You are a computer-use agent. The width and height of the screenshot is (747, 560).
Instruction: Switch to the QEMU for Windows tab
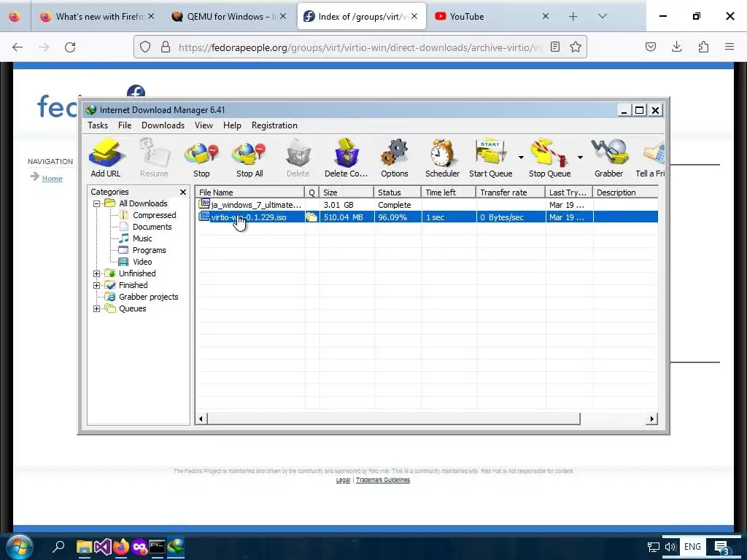pos(230,16)
